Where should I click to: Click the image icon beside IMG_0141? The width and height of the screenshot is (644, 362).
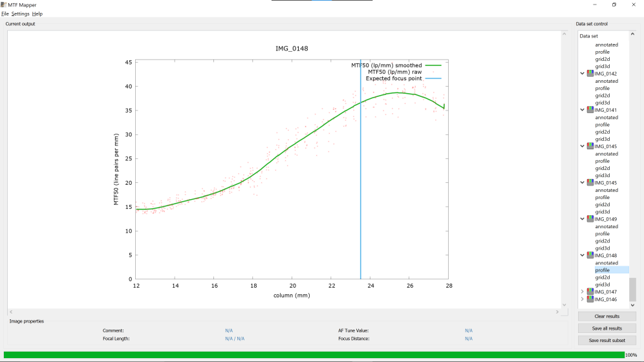coord(590,110)
